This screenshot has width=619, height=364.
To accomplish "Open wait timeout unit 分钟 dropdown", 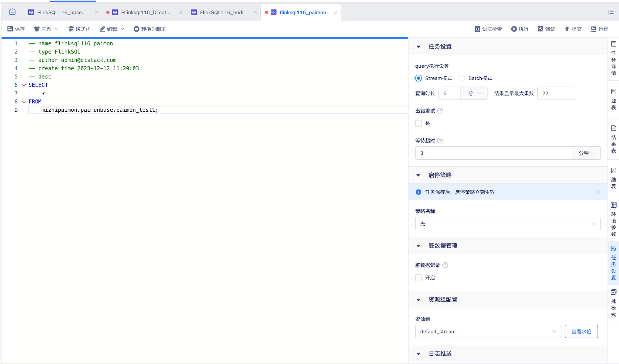I will click(x=587, y=153).
